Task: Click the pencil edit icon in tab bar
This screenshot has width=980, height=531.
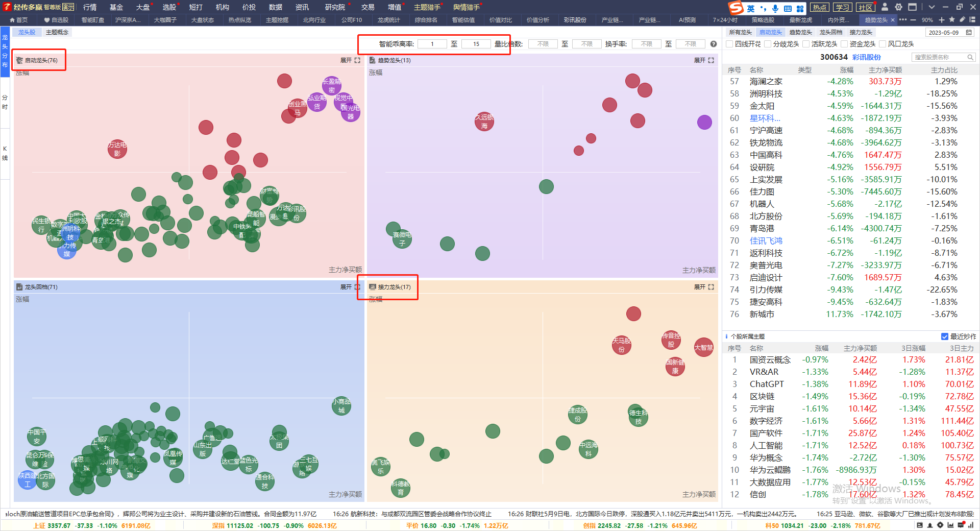Action: [962, 19]
